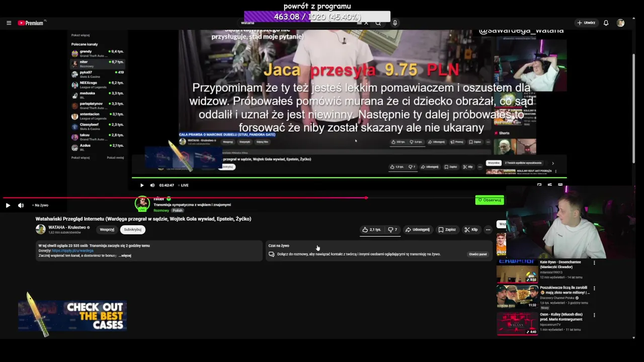Click the Subskrybuj subscribe button
This screenshot has height=362, width=644.
(132, 229)
